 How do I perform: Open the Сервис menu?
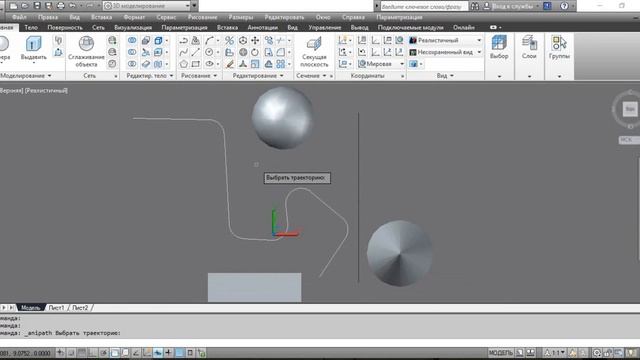(166, 17)
